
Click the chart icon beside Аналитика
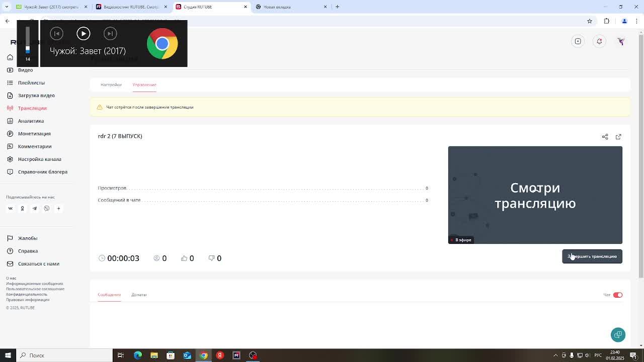(x=10, y=121)
